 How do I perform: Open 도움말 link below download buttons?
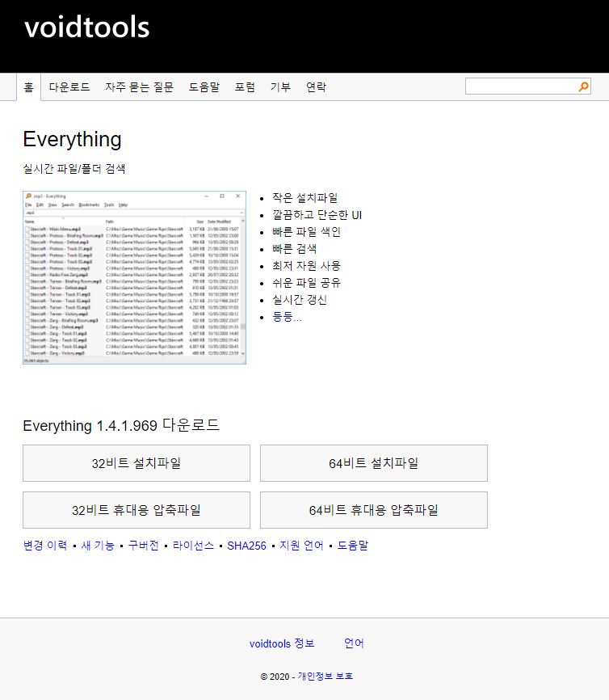pyautogui.click(x=353, y=546)
